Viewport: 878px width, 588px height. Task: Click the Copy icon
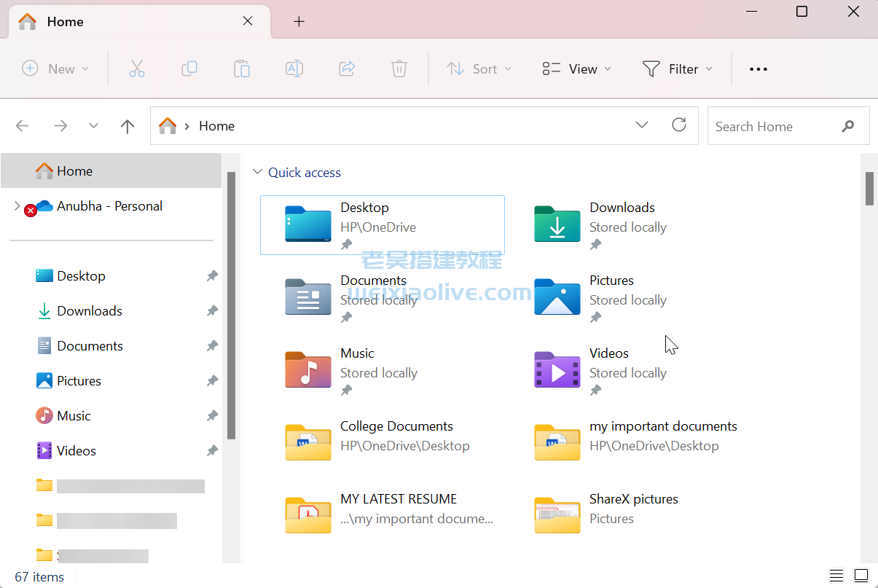[189, 68]
